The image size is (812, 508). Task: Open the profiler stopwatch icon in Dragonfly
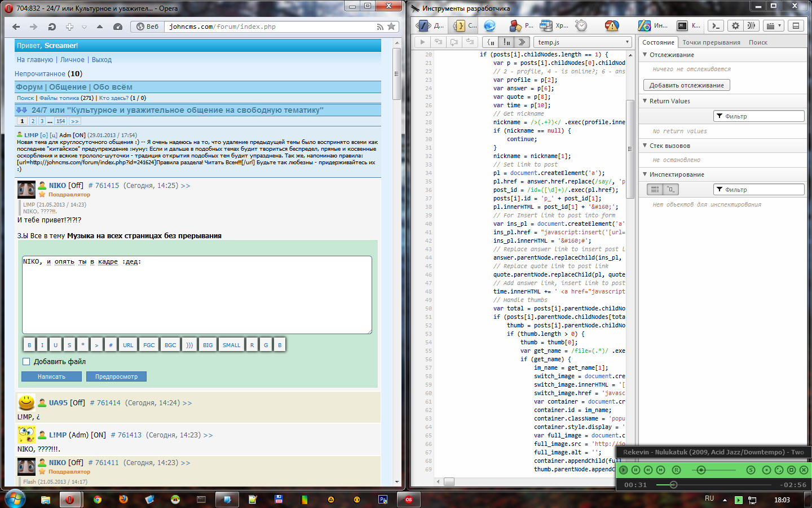(581, 25)
